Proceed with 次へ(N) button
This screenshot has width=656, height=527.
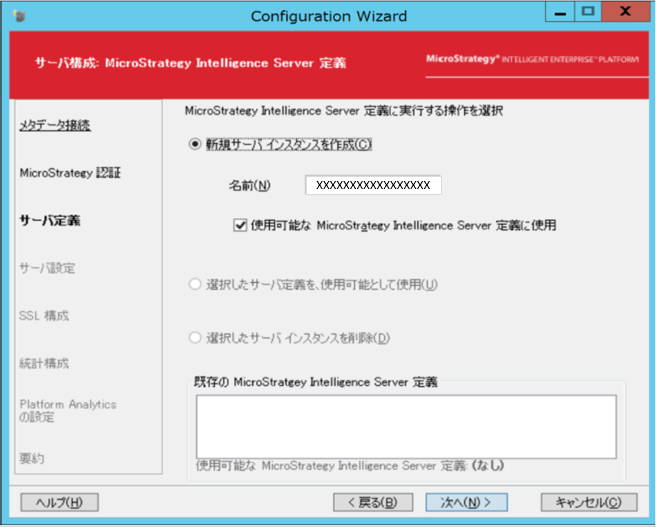(466, 502)
